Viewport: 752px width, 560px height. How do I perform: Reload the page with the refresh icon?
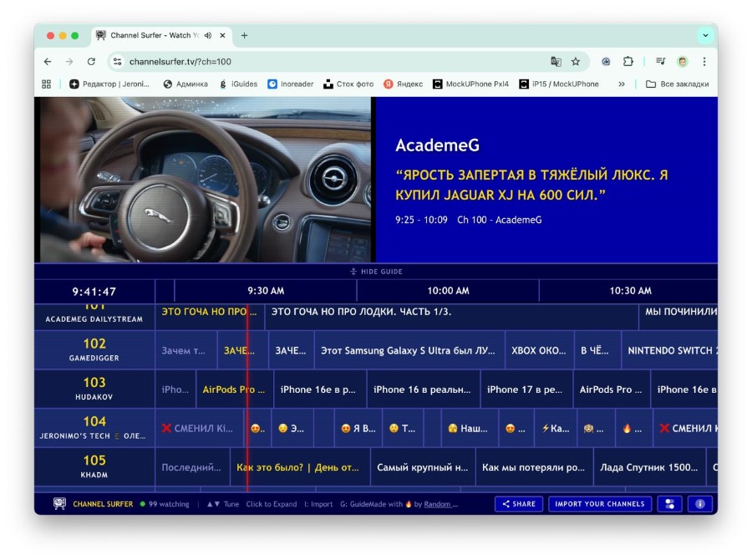coord(91,62)
